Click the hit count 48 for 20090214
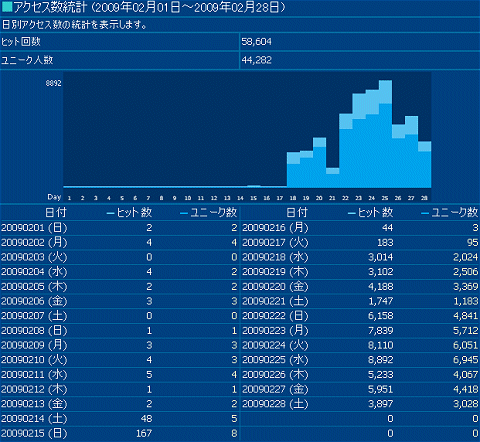480x442 pixels. tap(146, 418)
